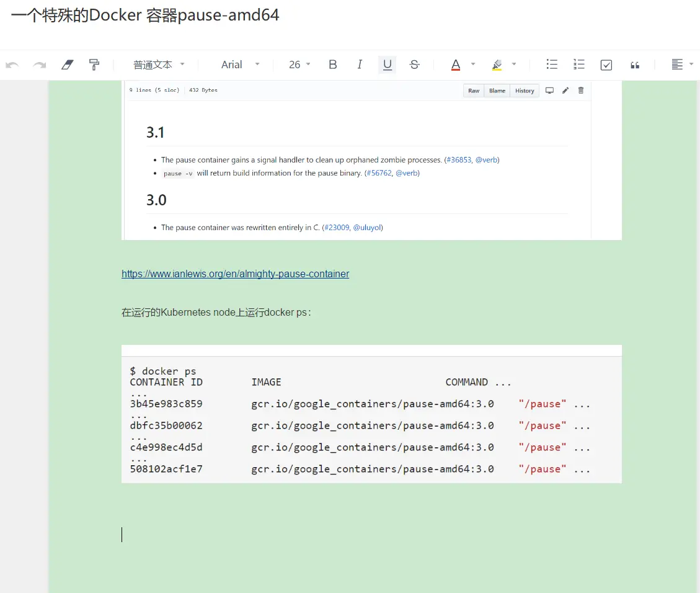Image resolution: width=700 pixels, height=593 pixels.
Task: Click the COMMAND column header
Action: 466,382
